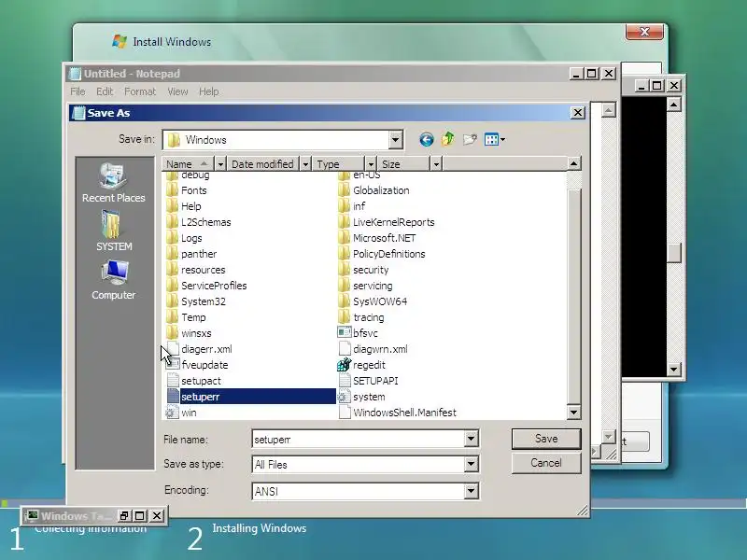Open the Notepad Edit menu
The width and height of the screenshot is (747, 560).
[105, 91]
